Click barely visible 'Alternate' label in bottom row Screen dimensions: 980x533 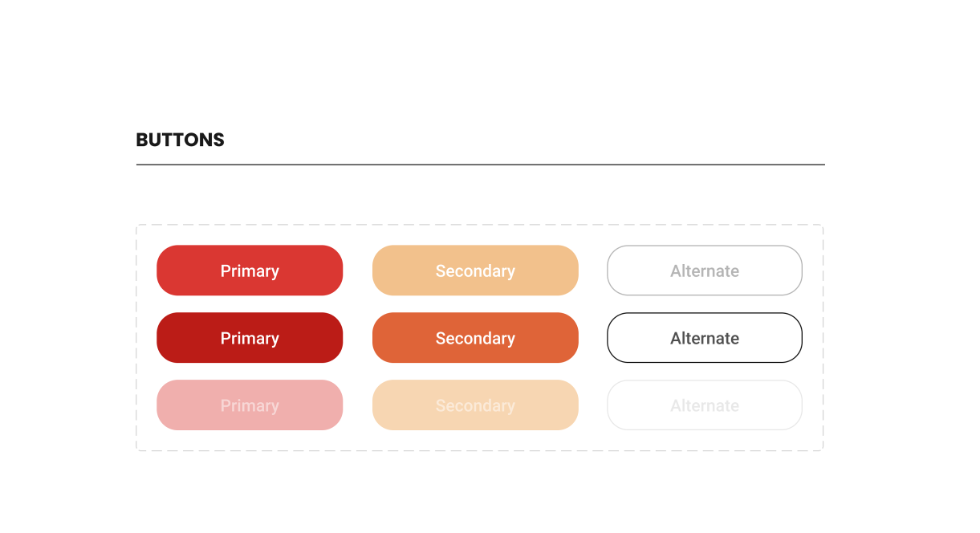tap(705, 406)
